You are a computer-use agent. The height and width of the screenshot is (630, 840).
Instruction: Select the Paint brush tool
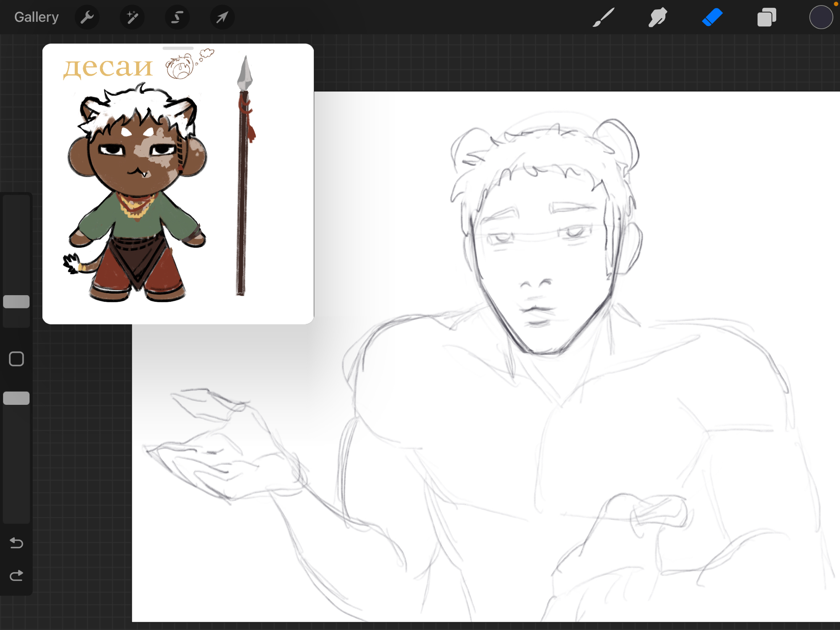coord(604,17)
